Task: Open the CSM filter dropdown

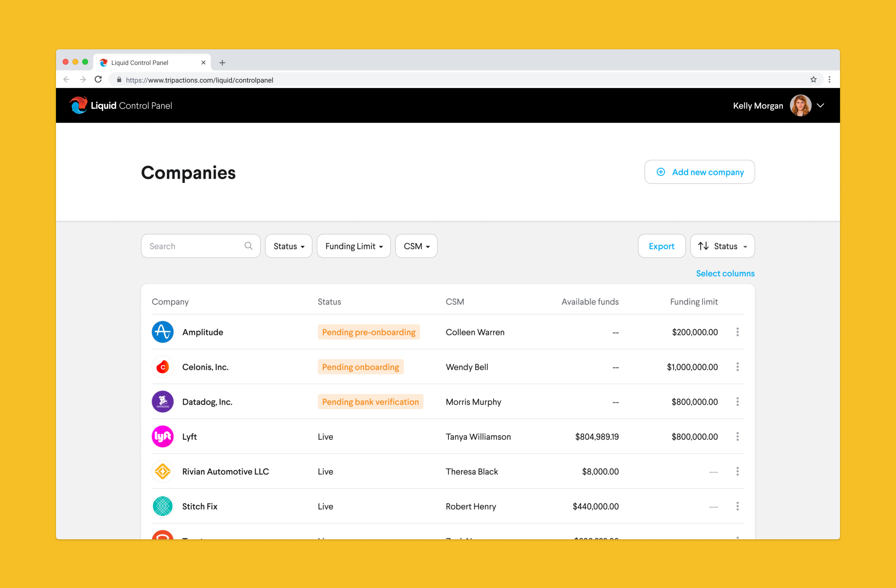Action: coord(416,246)
